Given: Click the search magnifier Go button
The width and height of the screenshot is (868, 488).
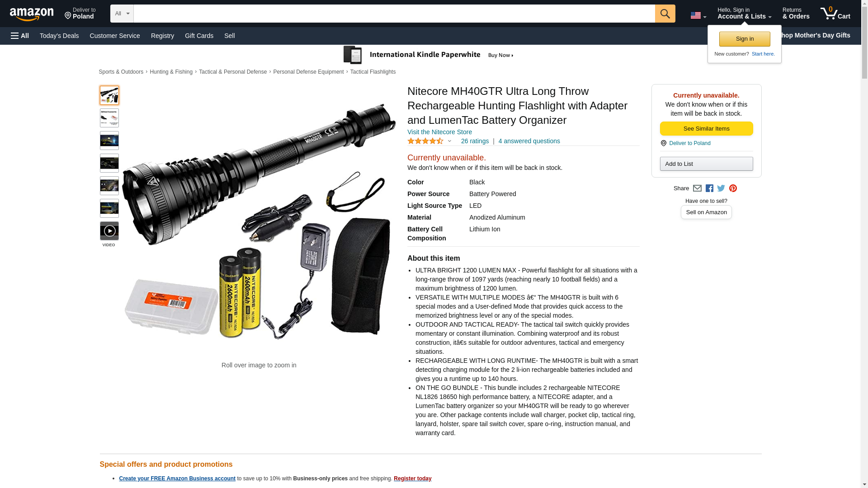Looking at the screenshot, I should (x=665, y=14).
